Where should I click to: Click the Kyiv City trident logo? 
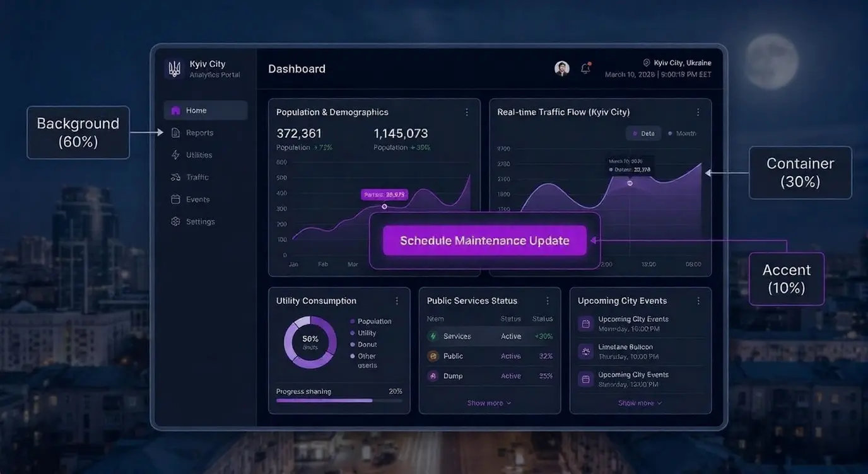point(174,68)
